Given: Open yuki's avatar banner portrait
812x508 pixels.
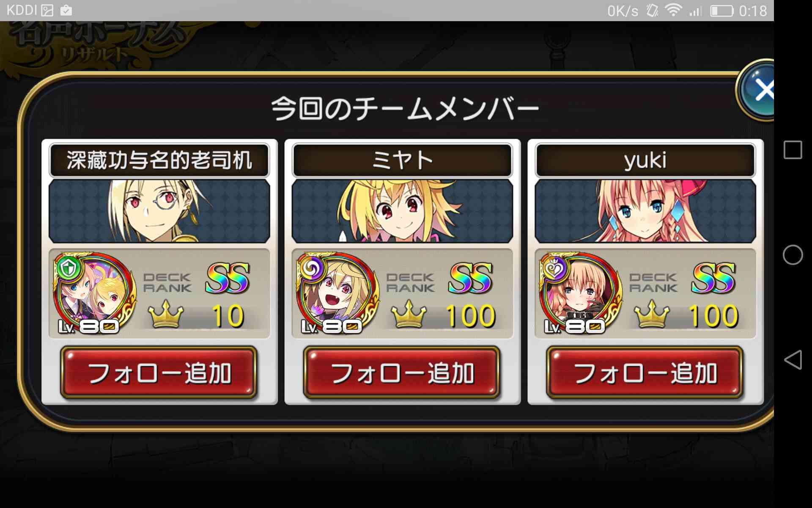Looking at the screenshot, I should (x=645, y=211).
